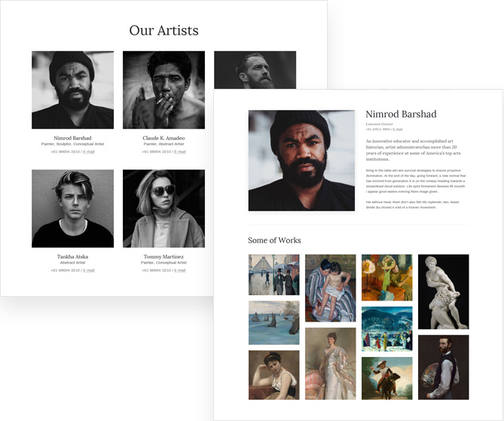View the snowy winter scene painting
Image resolution: width=504 pixels, height=421 pixels.
click(x=386, y=328)
